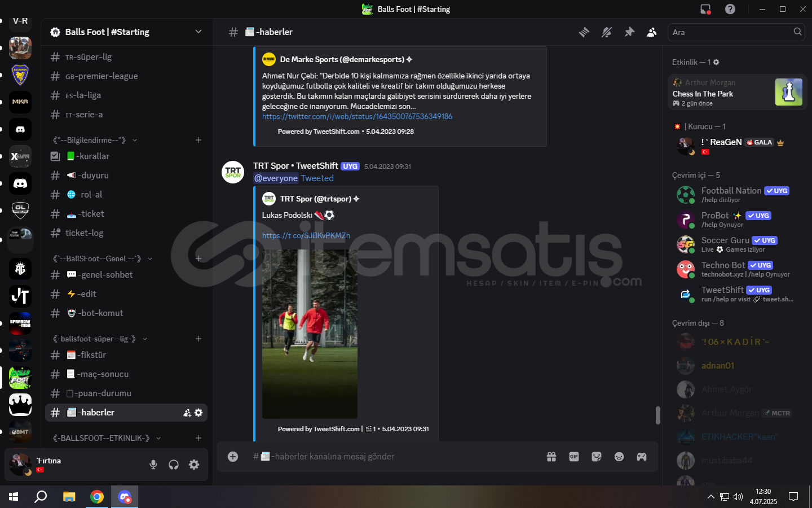Add channel to Bilgilendirme category
The image size is (812, 508).
[x=198, y=140]
